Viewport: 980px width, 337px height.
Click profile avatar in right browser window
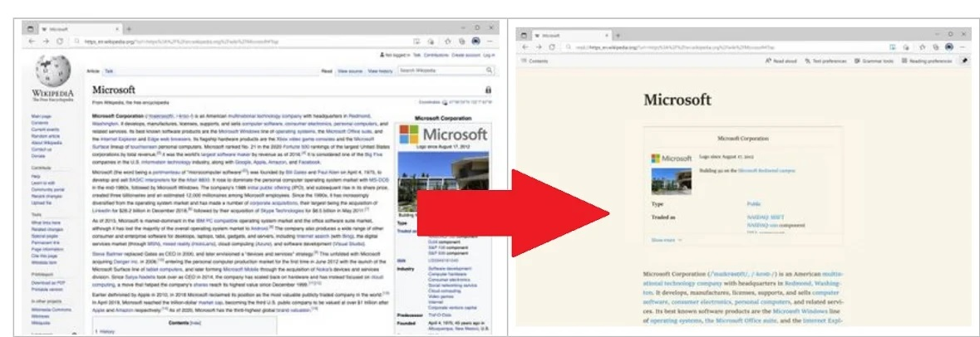(x=948, y=46)
